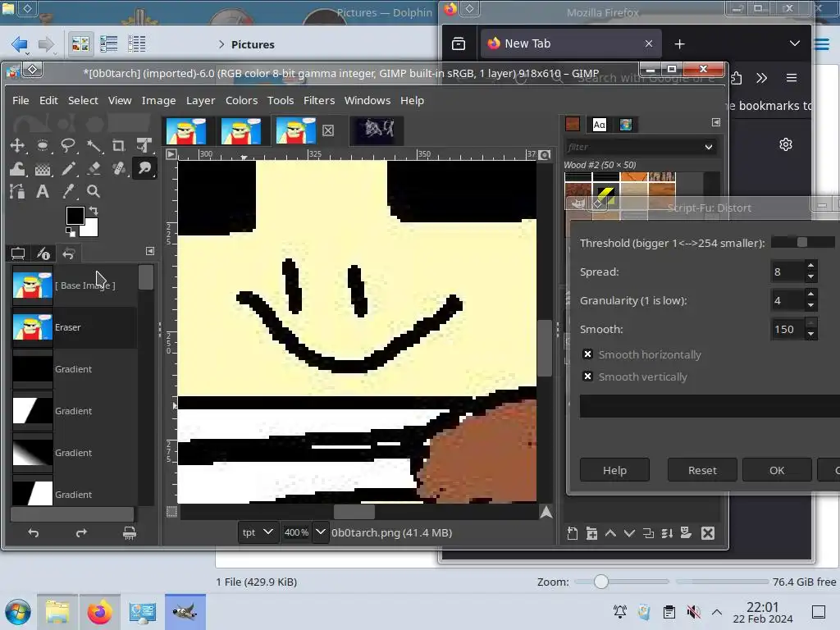This screenshot has width=840, height=630.
Task: Select the Pencil tool
Action: click(68, 169)
